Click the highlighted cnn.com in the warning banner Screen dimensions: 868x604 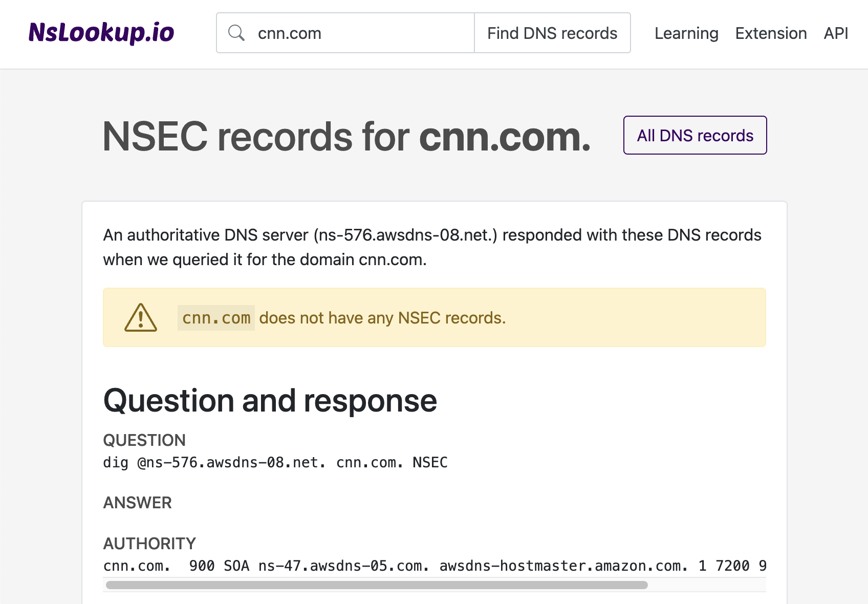click(x=215, y=317)
